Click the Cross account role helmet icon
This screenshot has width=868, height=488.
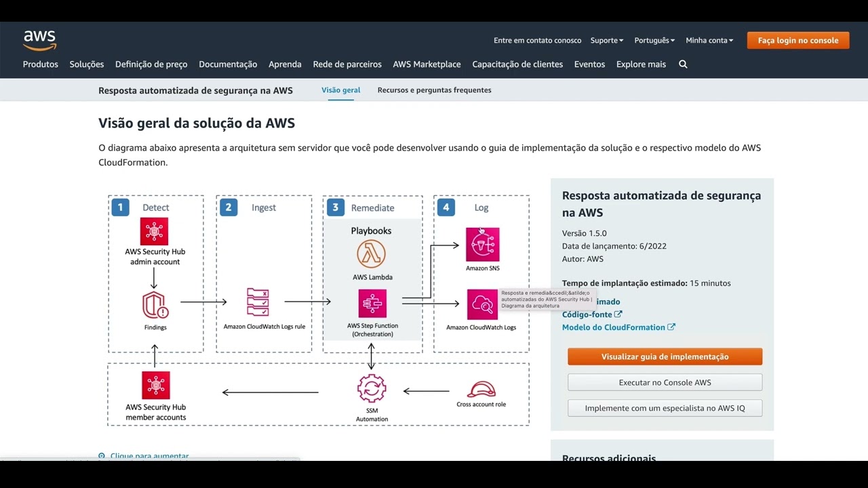(x=481, y=390)
